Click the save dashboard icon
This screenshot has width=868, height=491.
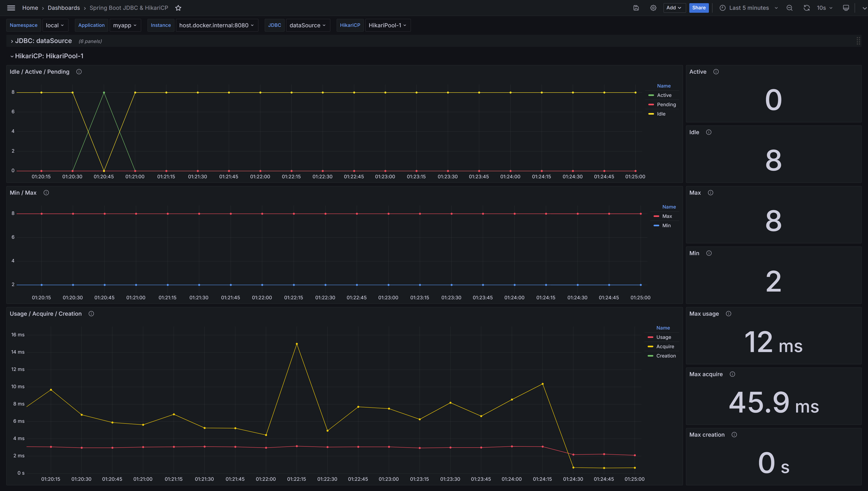(x=636, y=8)
